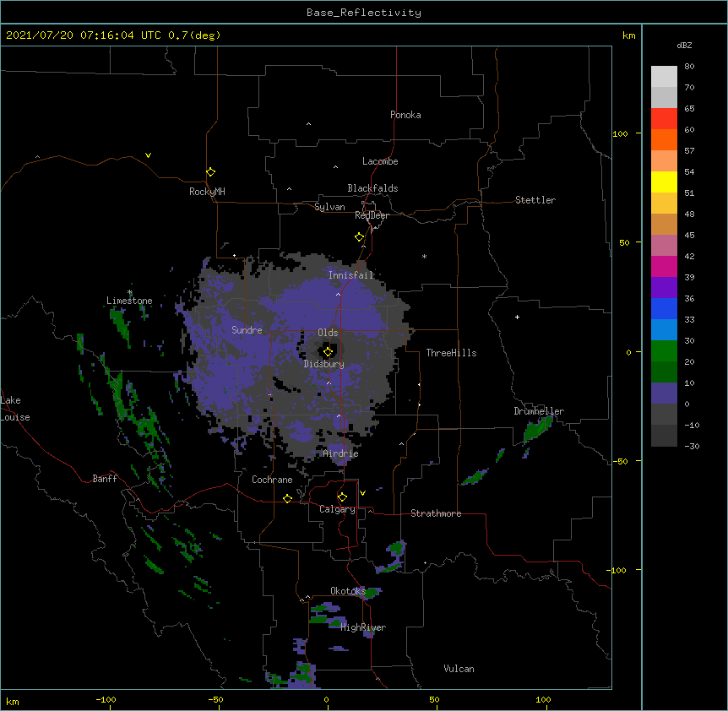Click the Base_Reflectivity title
The width and height of the screenshot is (728, 711).
click(x=364, y=13)
